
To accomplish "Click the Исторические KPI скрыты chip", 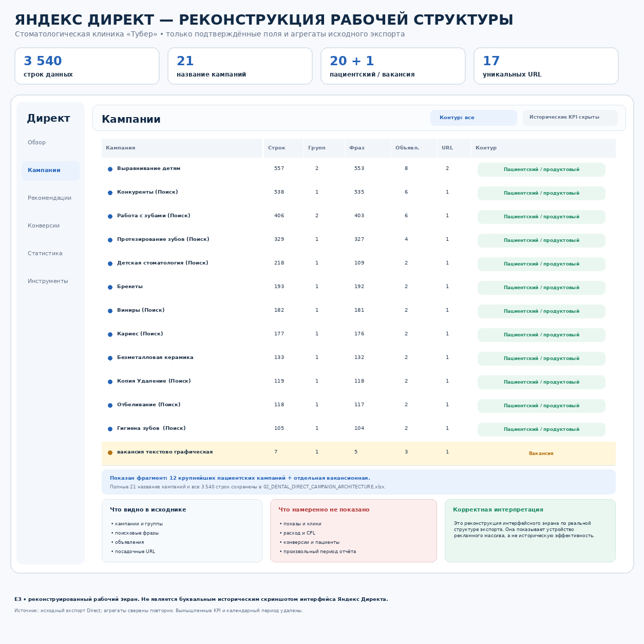I will coord(570,118).
